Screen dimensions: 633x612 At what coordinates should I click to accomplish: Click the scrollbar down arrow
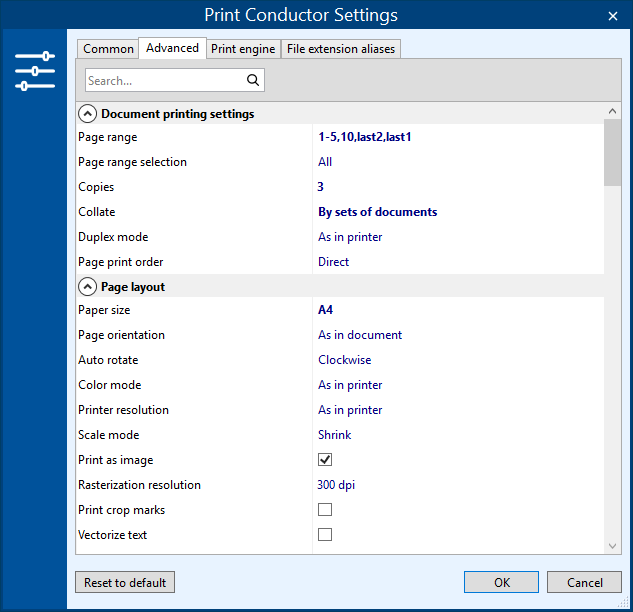[x=613, y=545]
